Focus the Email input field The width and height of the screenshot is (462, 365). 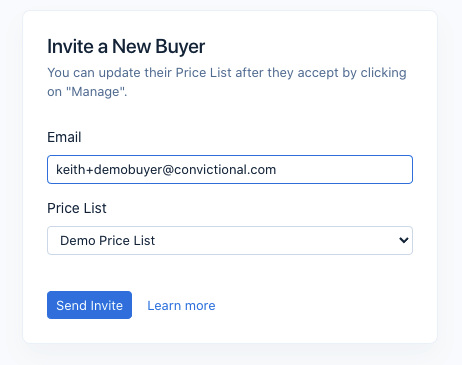click(230, 169)
